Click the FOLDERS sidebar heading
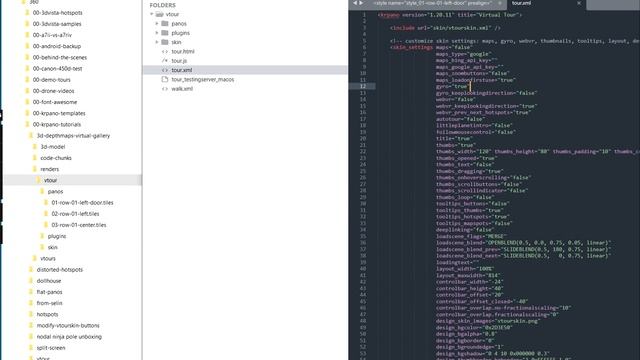Image resolution: width=640 pixels, height=360 pixels. 162,5
